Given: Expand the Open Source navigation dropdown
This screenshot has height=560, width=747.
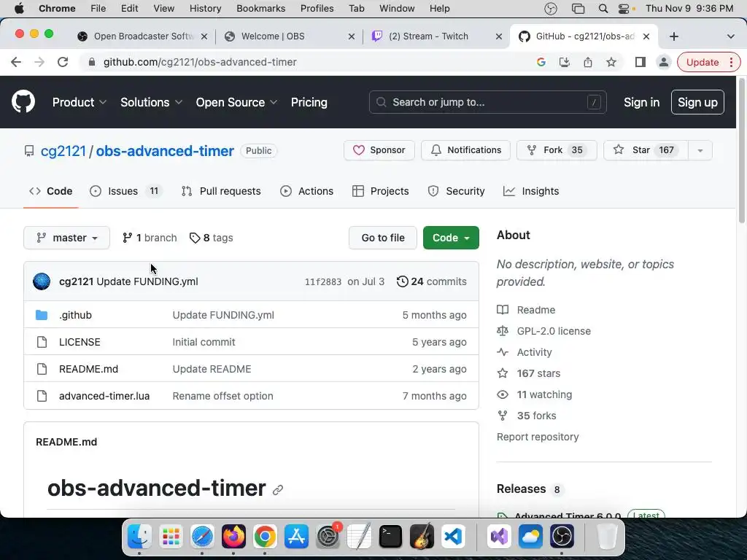Looking at the screenshot, I should (x=236, y=102).
